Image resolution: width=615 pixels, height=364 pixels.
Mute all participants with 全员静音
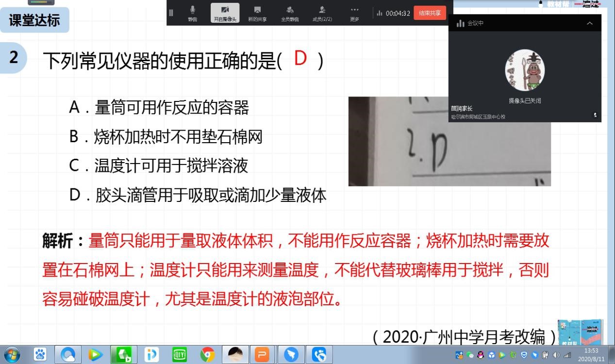click(x=290, y=13)
